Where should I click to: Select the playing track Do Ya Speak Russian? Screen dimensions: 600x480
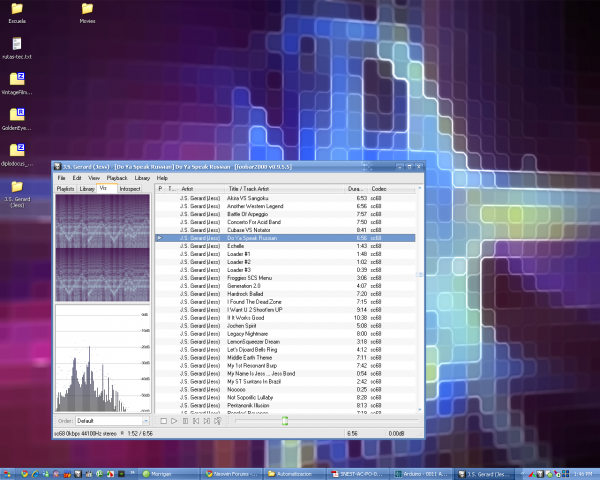285,238
